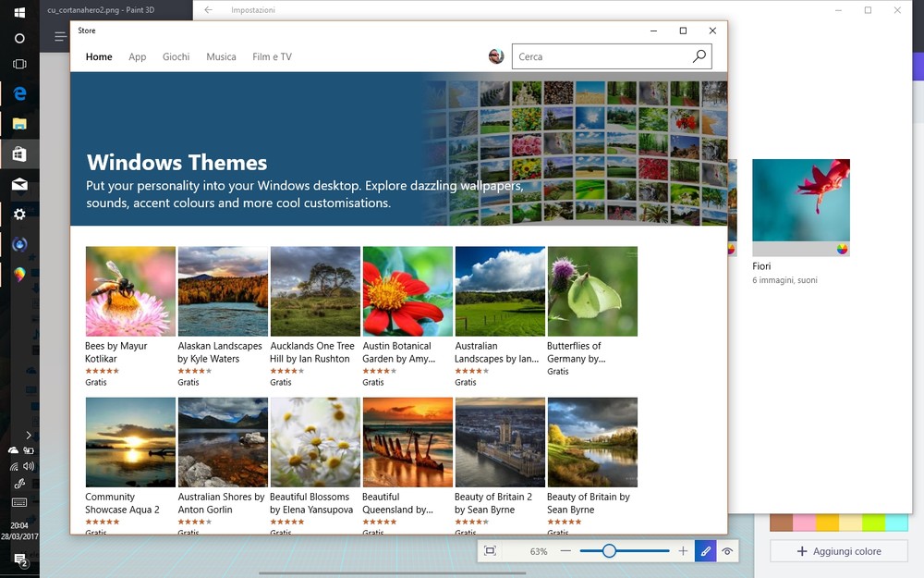Open the Butterflies of Germany thumbnail
Image resolution: width=924 pixels, height=578 pixels.
pyautogui.click(x=592, y=291)
